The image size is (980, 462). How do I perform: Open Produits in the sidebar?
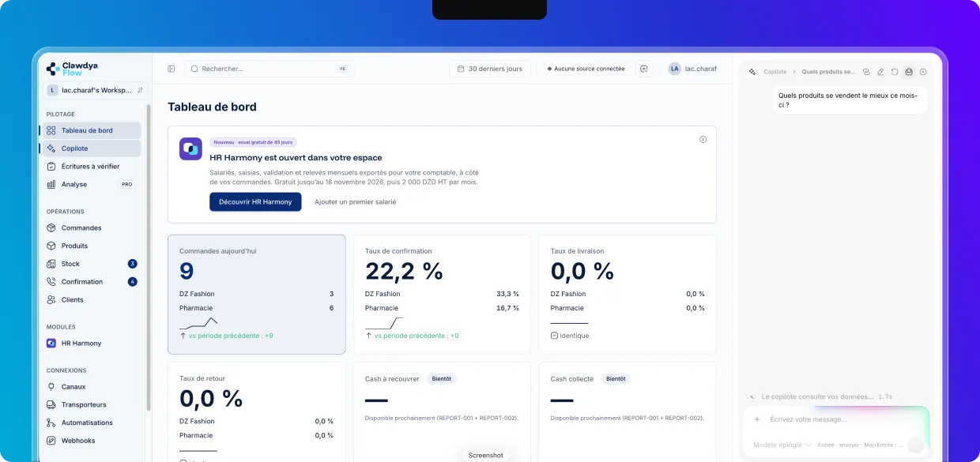click(x=92, y=246)
